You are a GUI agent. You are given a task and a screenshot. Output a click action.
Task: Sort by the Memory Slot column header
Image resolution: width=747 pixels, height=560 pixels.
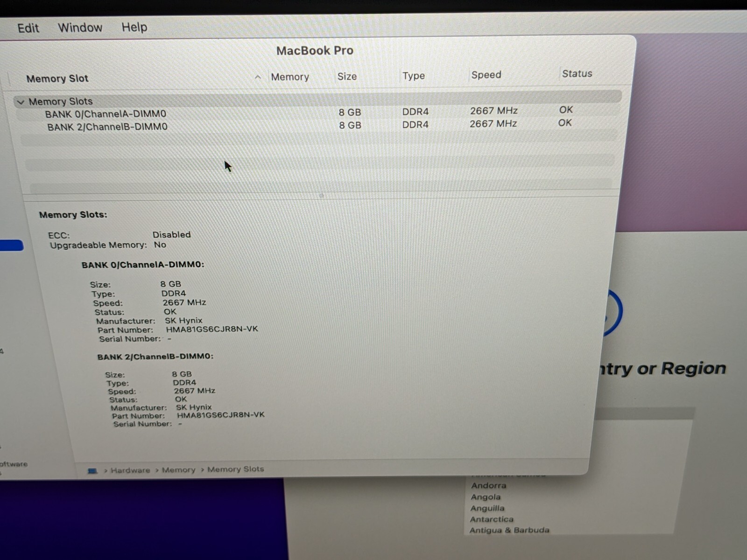(57, 78)
